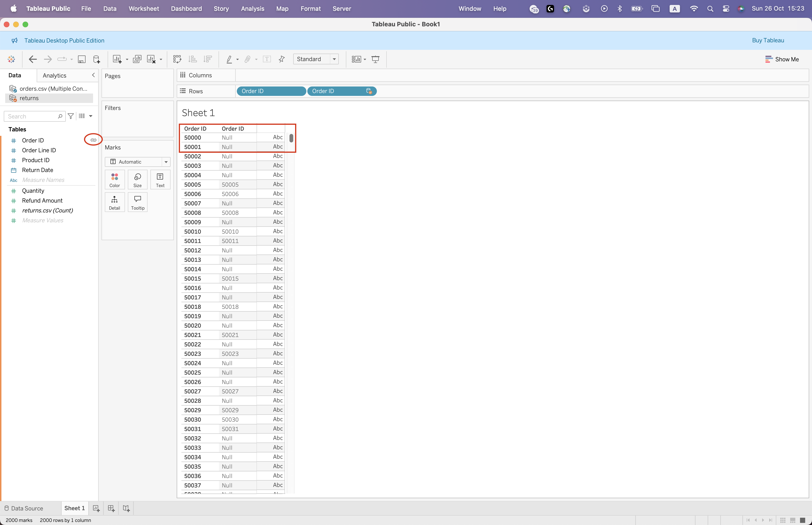
Task: Switch to the Analytics tab
Action: 54,75
